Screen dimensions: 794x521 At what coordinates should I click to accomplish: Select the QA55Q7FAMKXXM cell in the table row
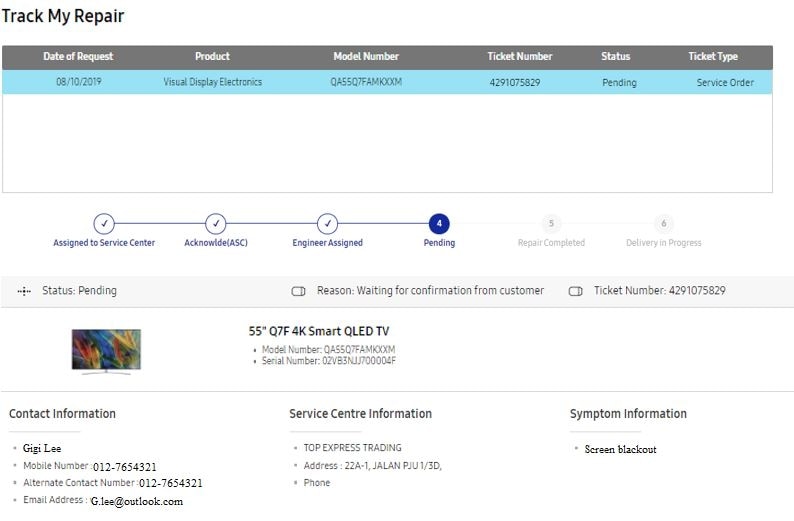(366, 82)
